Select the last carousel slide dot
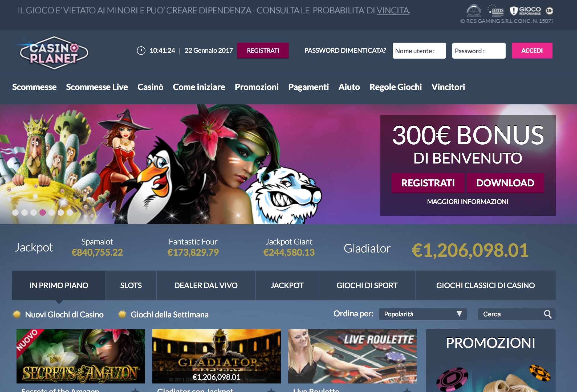 tap(70, 212)
